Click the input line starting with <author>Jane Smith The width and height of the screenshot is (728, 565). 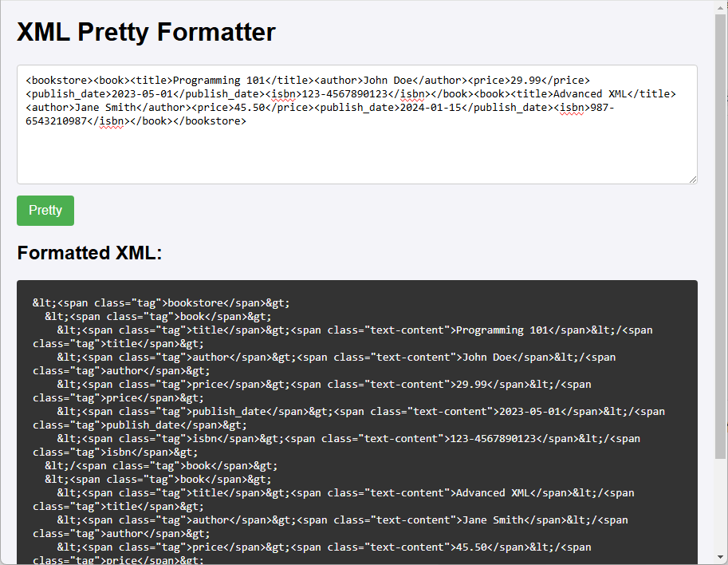[x=320, y=107]
